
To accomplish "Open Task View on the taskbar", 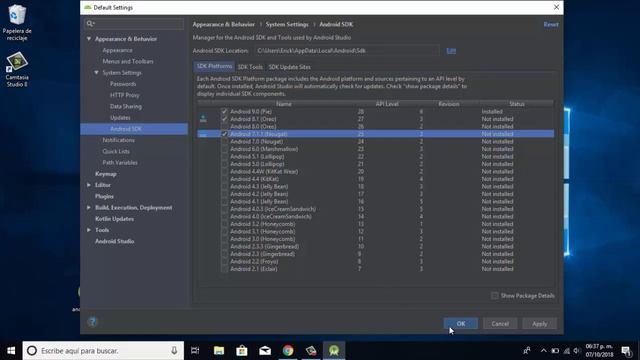I will tap(195, 351).
